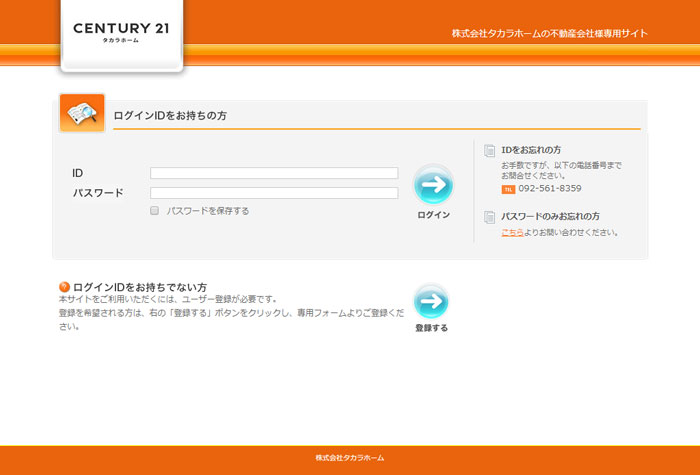
Task: Enable the パスワードを保存する checkbox
Action: (154, 211)
